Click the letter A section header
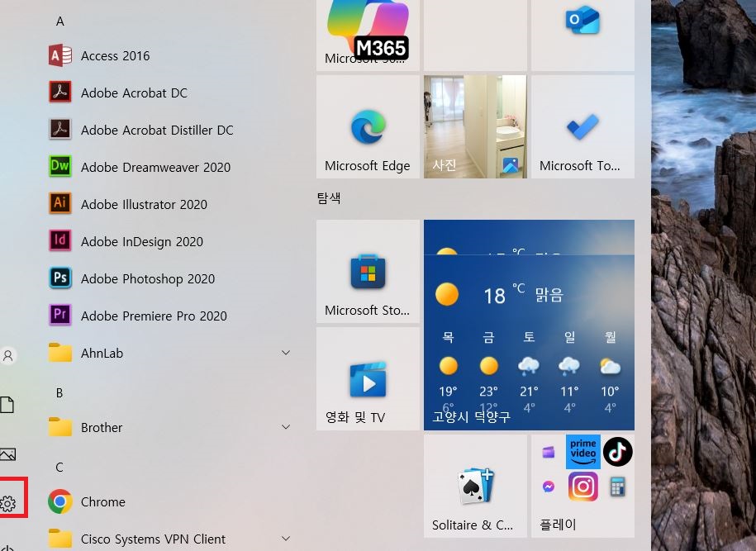This screenshot has height=551, width=756. [x=59, y=21]
